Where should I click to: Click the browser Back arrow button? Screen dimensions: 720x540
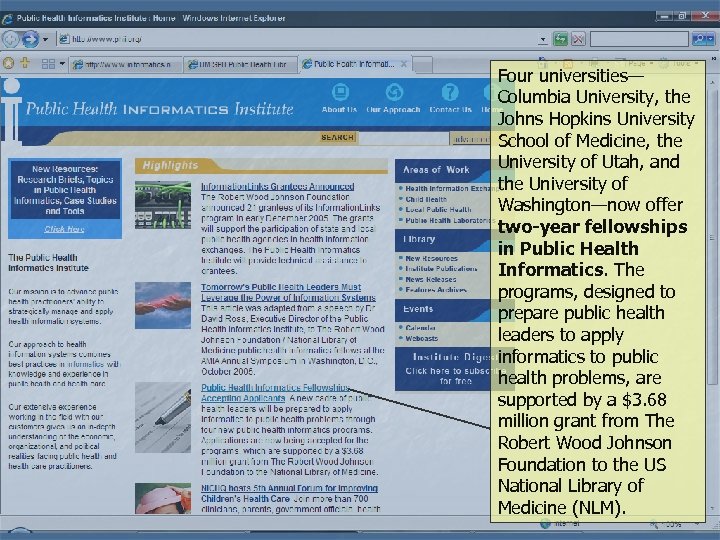click(10, 39)
